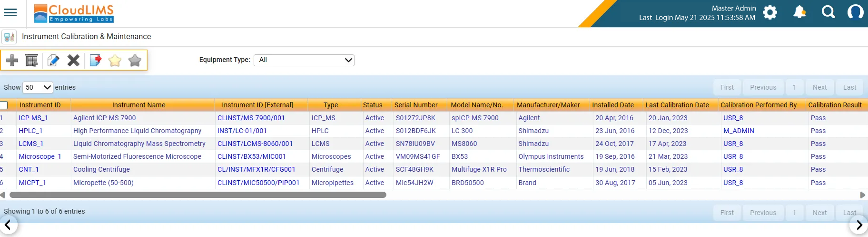This screenshot has width=868, height=237.
Task: Open the search magnifier icon
Action: (829, 12)
